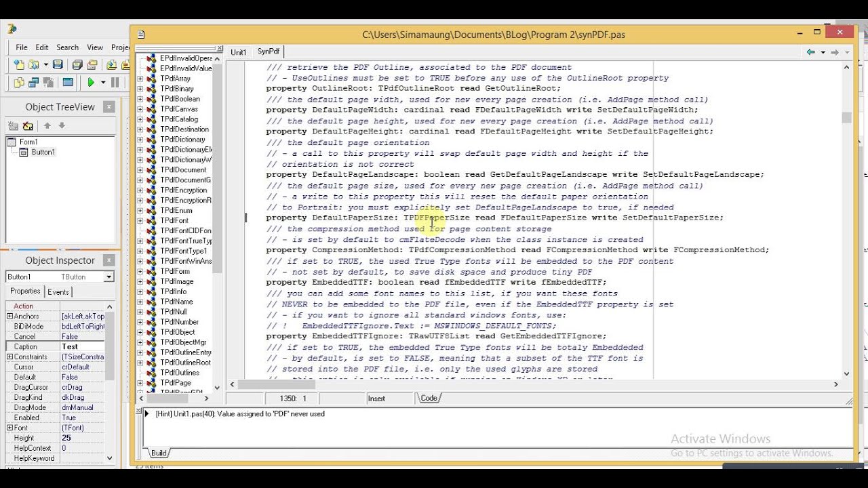Click the jump forward arrow in editor

point(835,52)
